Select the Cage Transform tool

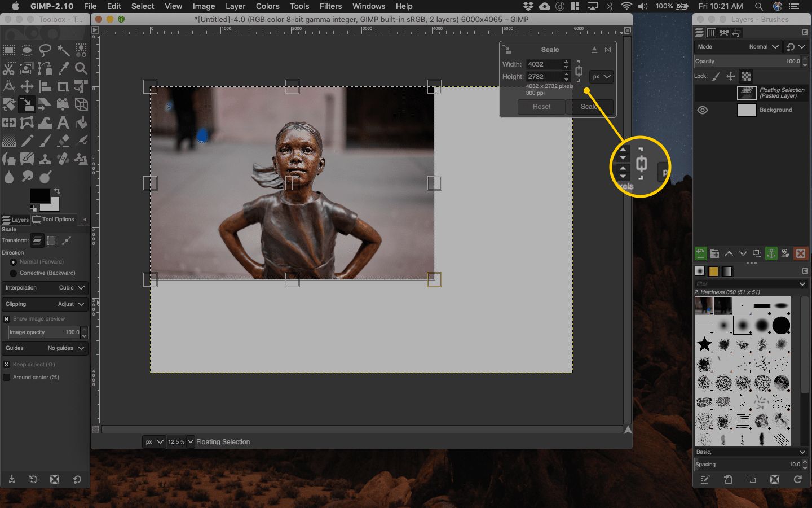point(27,122)
